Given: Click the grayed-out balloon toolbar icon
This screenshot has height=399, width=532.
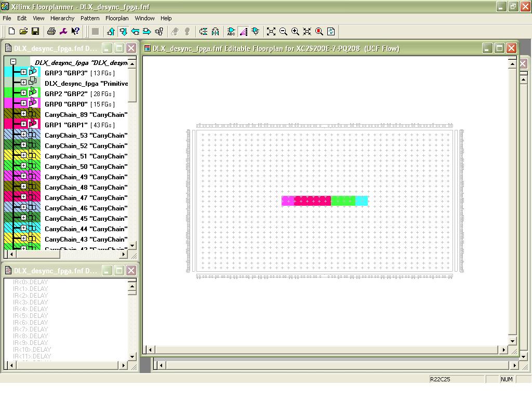Looking at the screenshot, I should click(x=187, y=32).
